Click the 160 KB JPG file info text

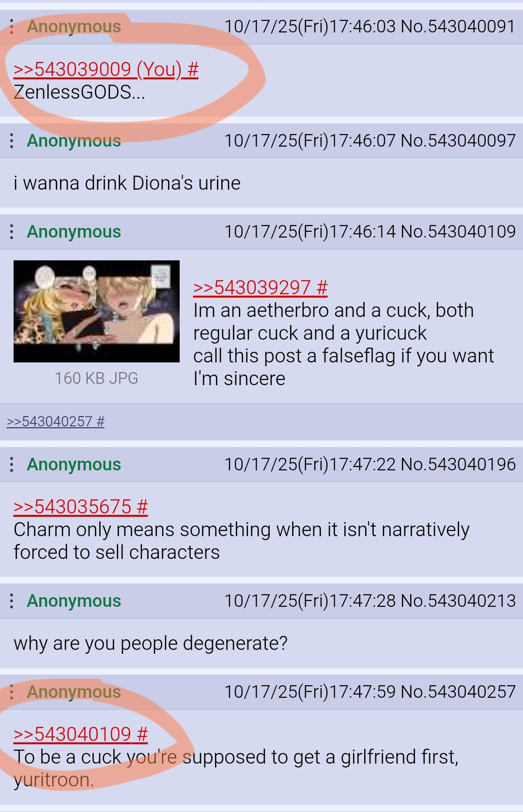96,378
